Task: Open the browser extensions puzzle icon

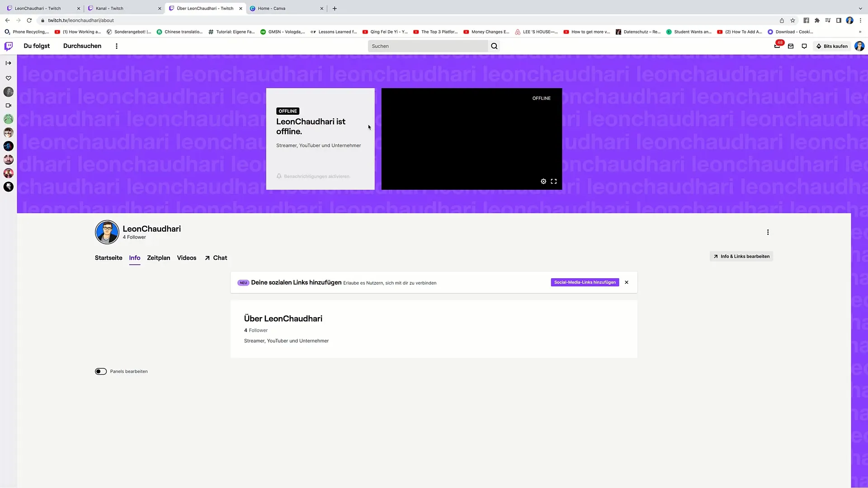Action: pyautogui.click(x=817, y=20)
